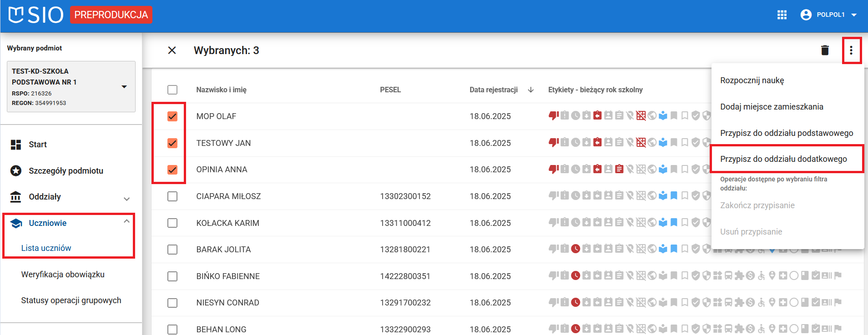Open Weryfikacja obowiązku in the sidebar
This screenshot has height=335, width=868.
click(x=63, y=275)
